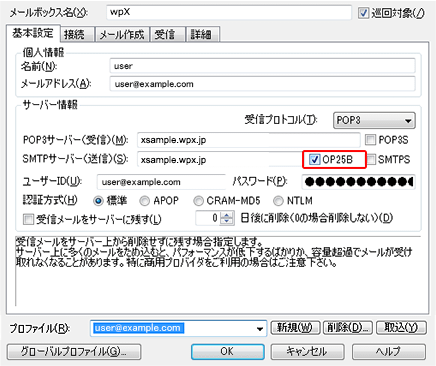Click the highlighted user@example.com profile text
Viewport: 436px width, 366px height.
pyautogui.click(x=138, y=328)
